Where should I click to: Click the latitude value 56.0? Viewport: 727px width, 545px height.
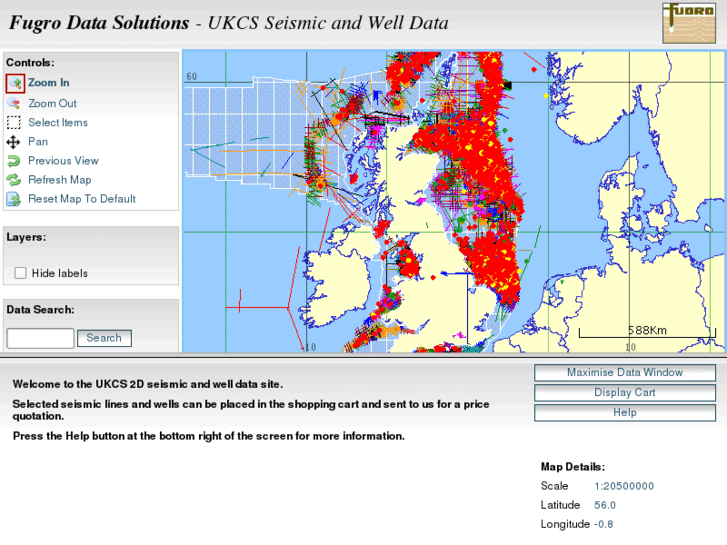[605, 505]
